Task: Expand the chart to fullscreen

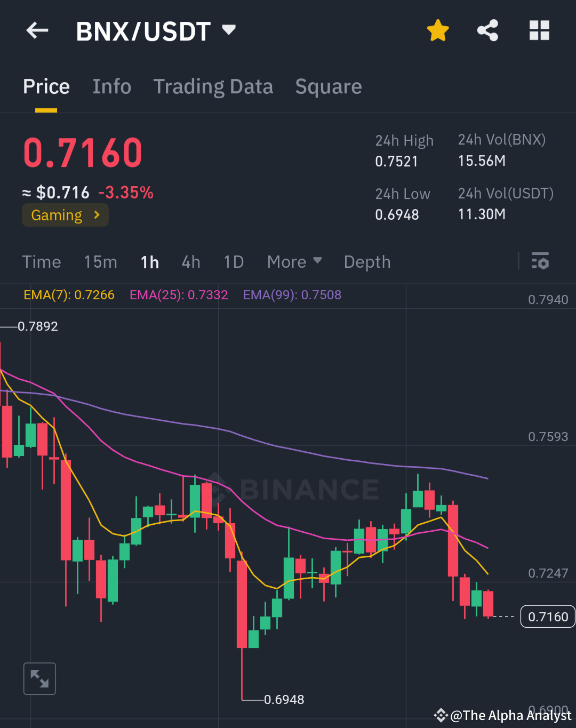Action: [x=39, y=678]
